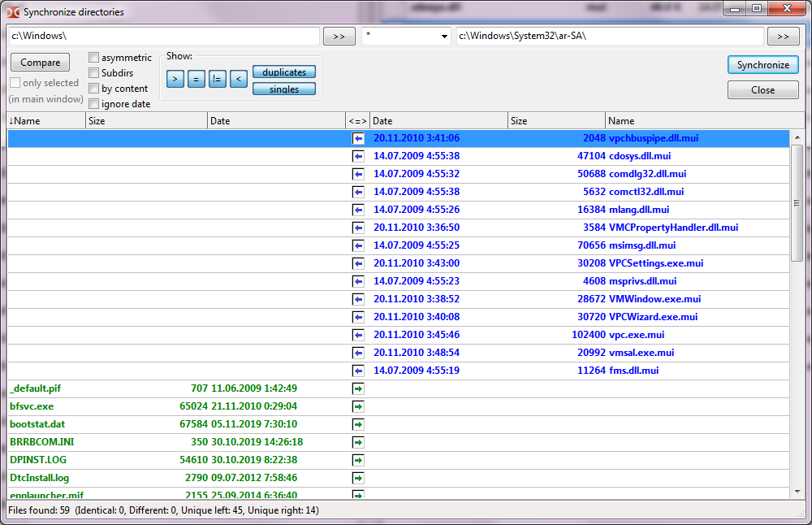Select the ">" newer-on-left filter icon
The image size is (812, 525).
point(175,78)
